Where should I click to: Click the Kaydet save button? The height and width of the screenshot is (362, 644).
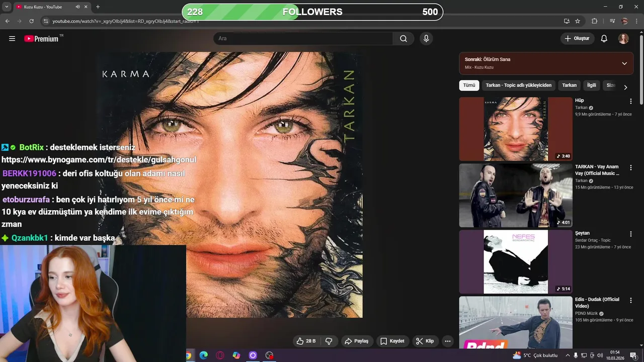392,341
